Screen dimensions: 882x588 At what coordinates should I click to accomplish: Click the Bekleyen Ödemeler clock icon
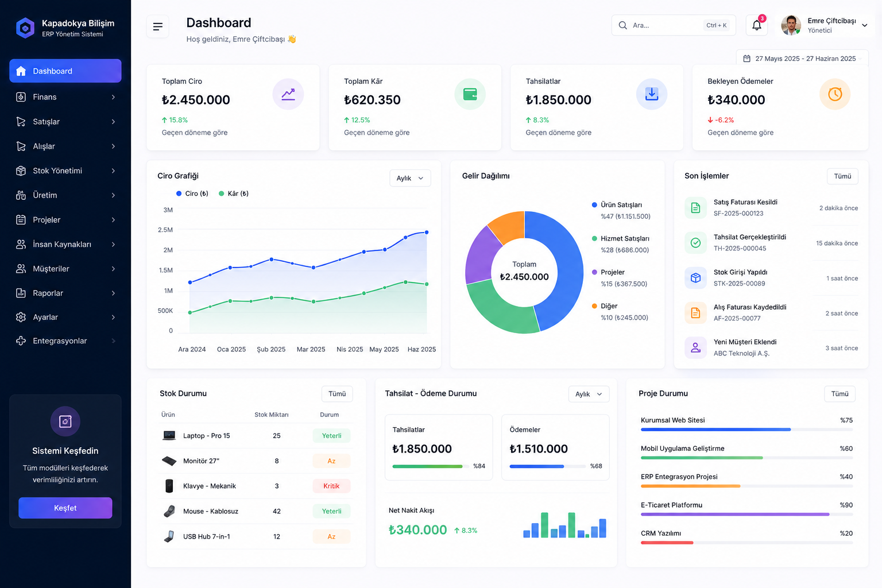click(835, 94)
